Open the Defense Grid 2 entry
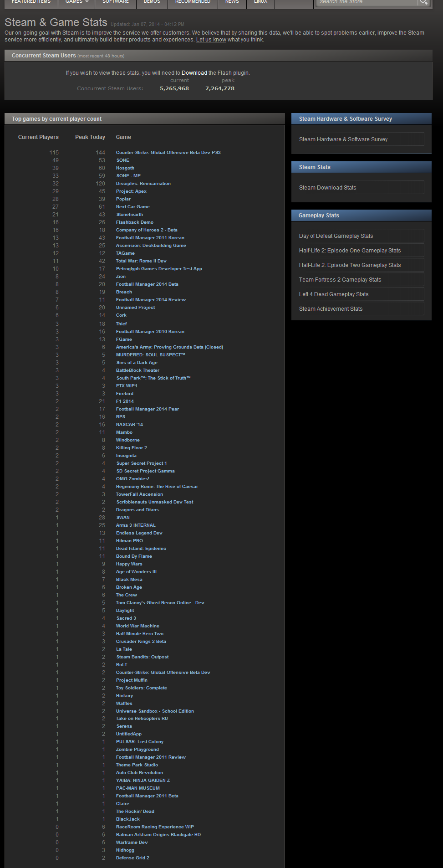 [x=132, y=858]
